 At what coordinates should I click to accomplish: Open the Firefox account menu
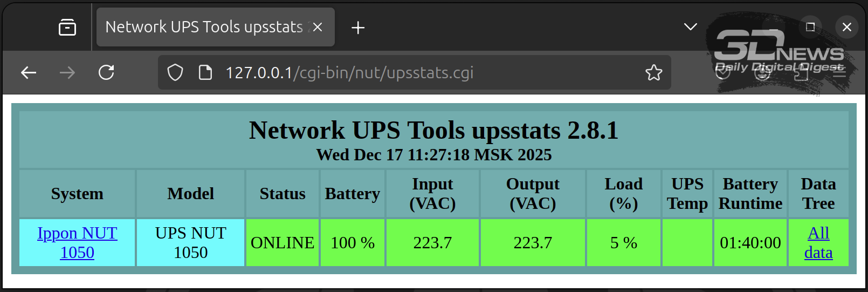point(762,72)
